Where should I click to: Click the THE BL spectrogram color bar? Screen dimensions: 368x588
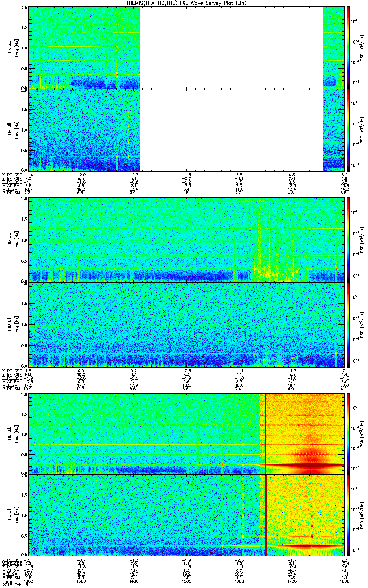click(348, 433)
